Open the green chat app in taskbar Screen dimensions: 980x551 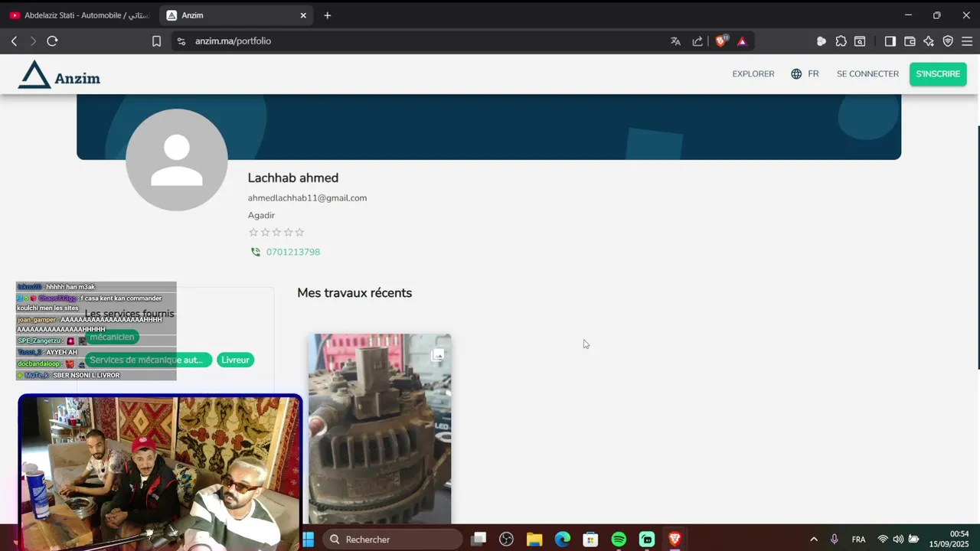(647, 540)
